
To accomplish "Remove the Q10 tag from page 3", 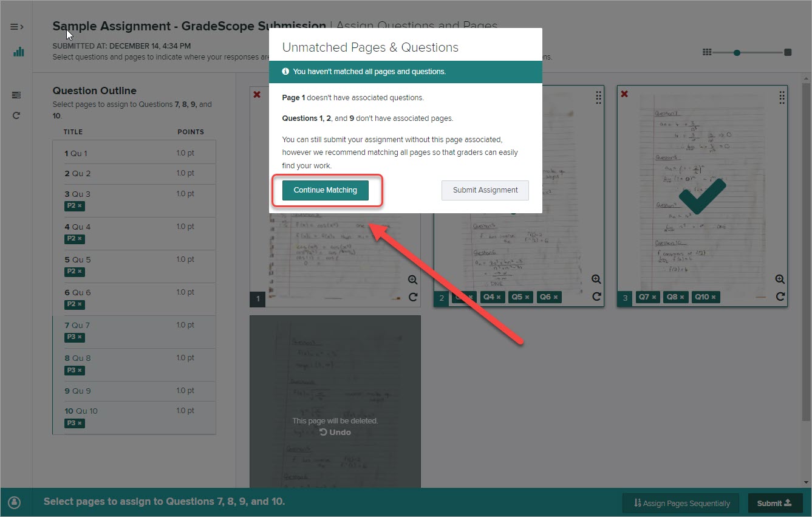I will coord(714,298).
